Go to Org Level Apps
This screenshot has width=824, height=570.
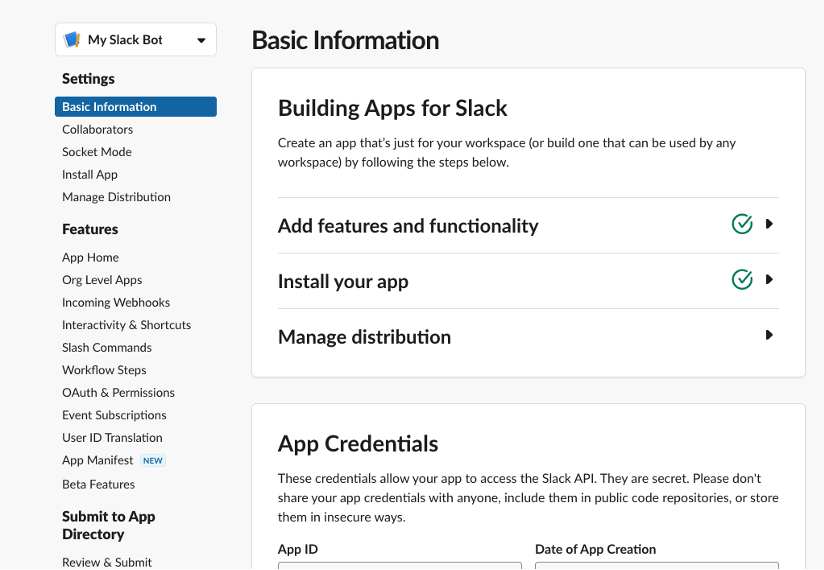tap(102, 280)
